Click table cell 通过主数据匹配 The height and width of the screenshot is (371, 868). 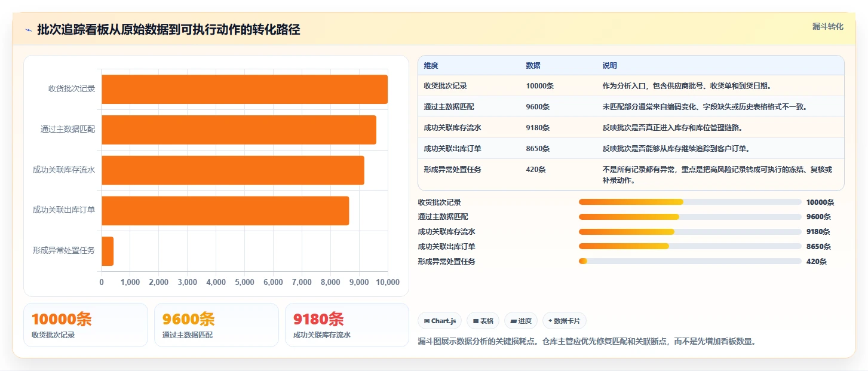click(x=449, y=107)
